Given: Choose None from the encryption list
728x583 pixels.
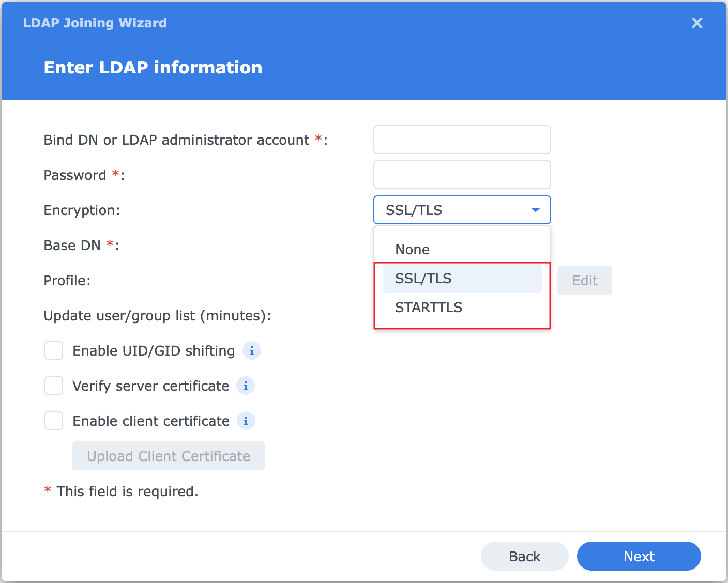Looking at the screenshot, I should coord(412,250).
